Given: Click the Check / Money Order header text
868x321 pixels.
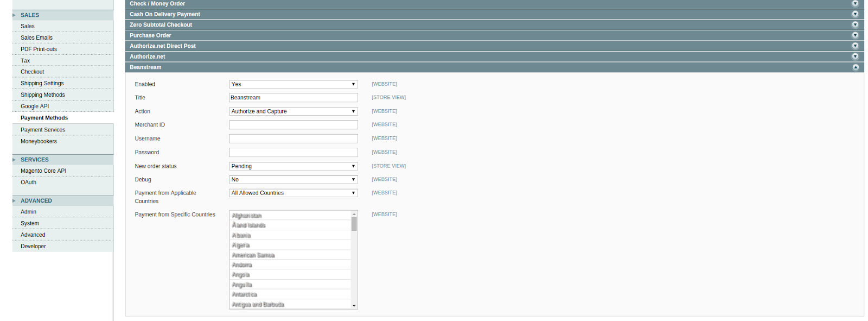Looking at the screenshot, I should pos(157,4).
